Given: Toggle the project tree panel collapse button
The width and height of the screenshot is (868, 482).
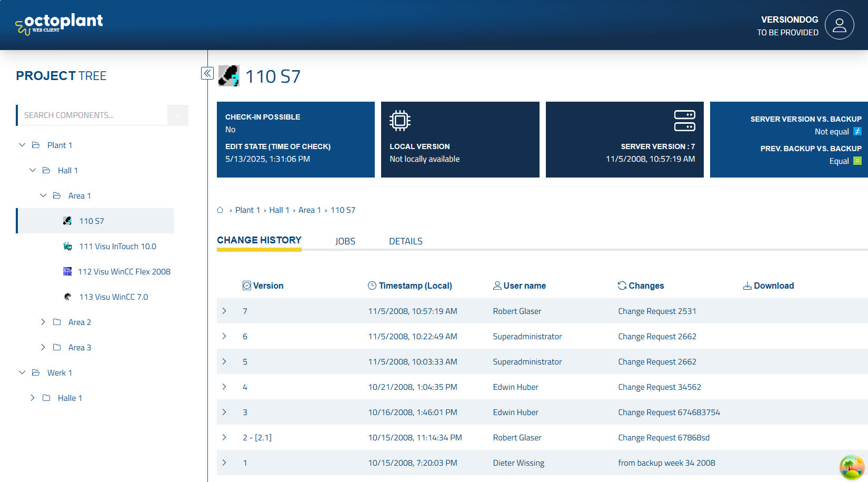Looking at the screenshot, I should [x=207, y=73].
